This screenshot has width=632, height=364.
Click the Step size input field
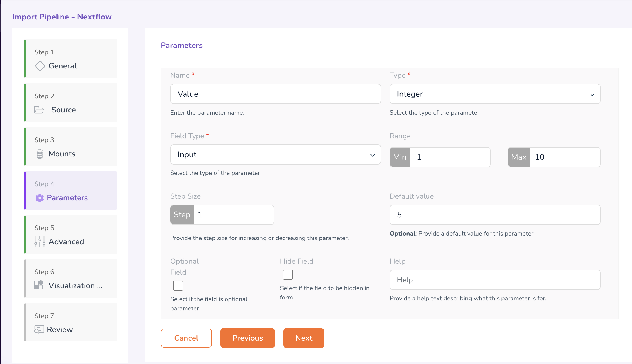coord(234,215)
